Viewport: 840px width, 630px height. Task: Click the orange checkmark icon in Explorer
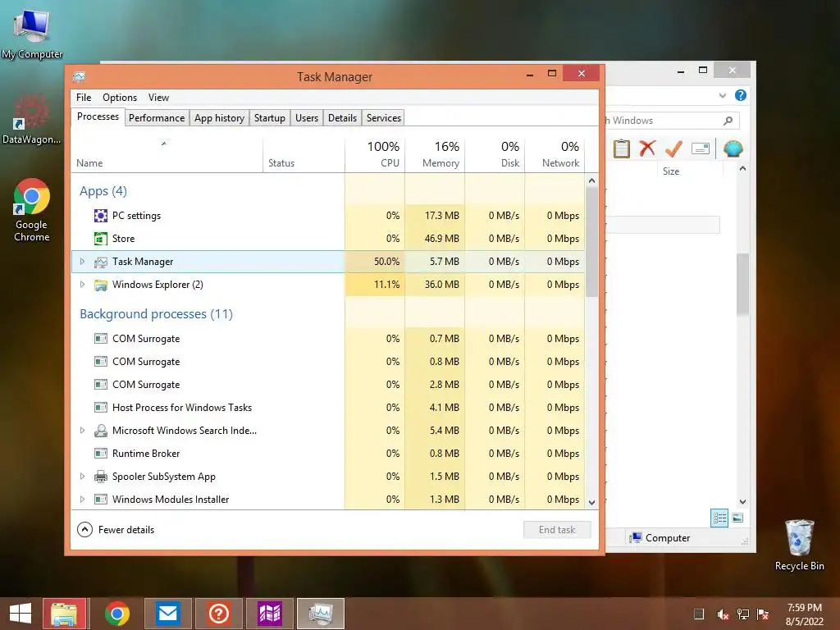(x=673, y=148)
